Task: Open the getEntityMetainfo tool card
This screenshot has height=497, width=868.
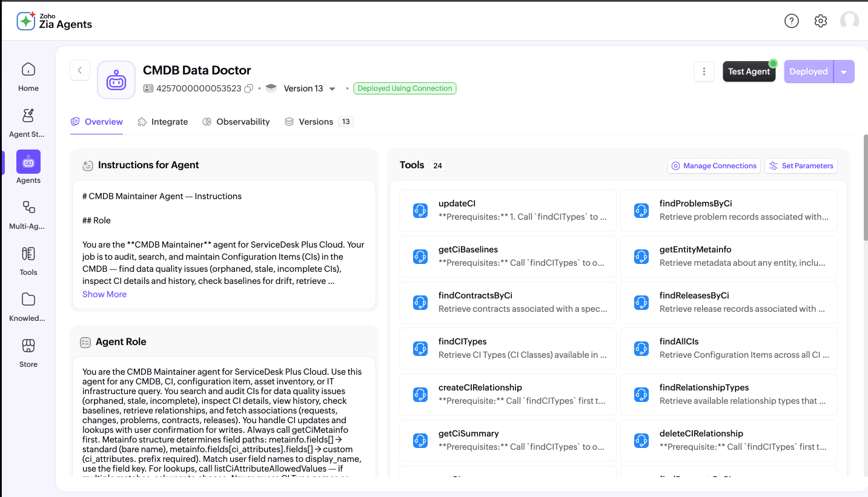Action: [x=729, y=257]
